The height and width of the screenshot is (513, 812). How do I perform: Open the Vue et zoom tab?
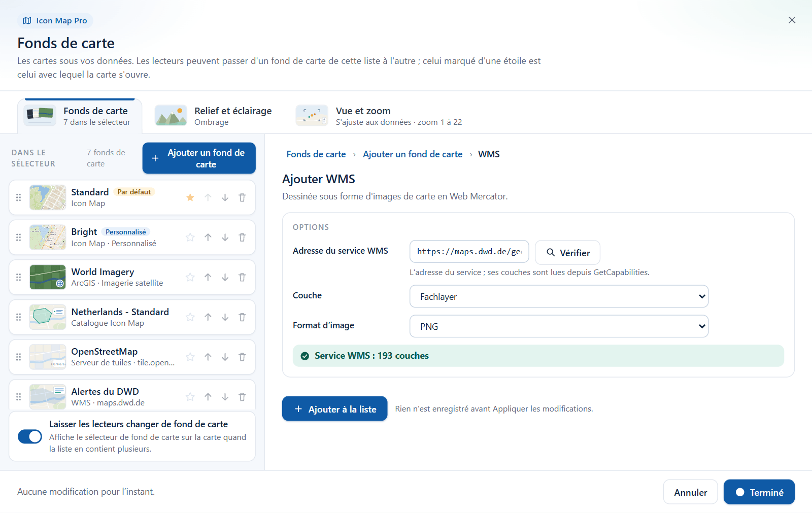[379, 116]
